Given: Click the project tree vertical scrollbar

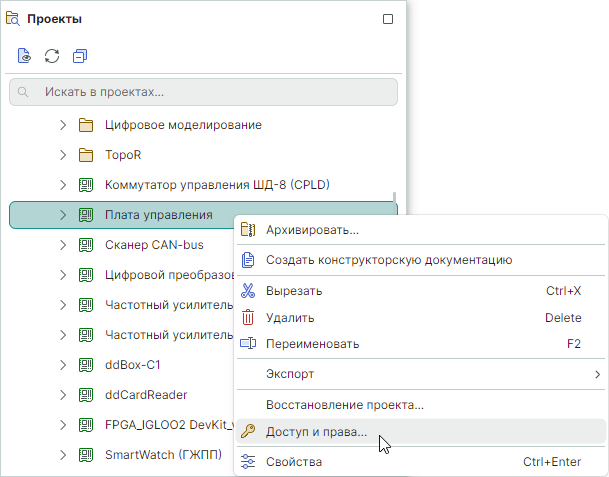Looking at the screenshot, I should point(395,197).
